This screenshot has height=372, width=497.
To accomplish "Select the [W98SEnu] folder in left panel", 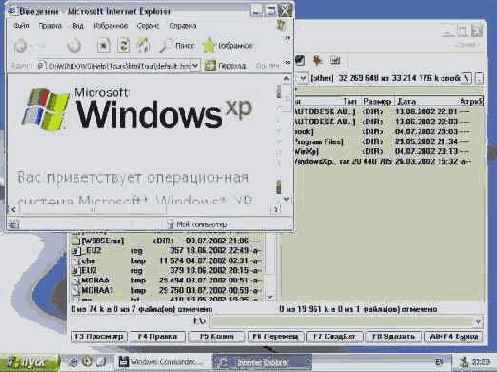I will click(x=167, y=240).
